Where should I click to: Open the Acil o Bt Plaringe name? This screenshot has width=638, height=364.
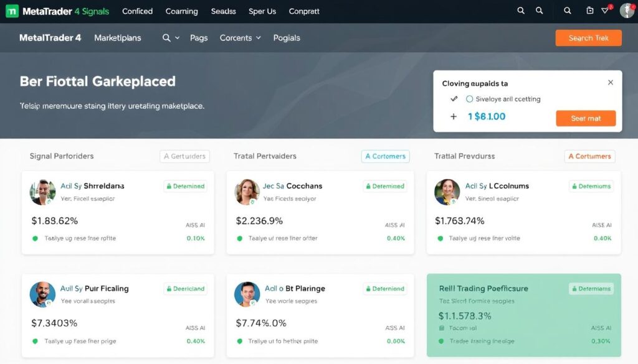point(295,289)
